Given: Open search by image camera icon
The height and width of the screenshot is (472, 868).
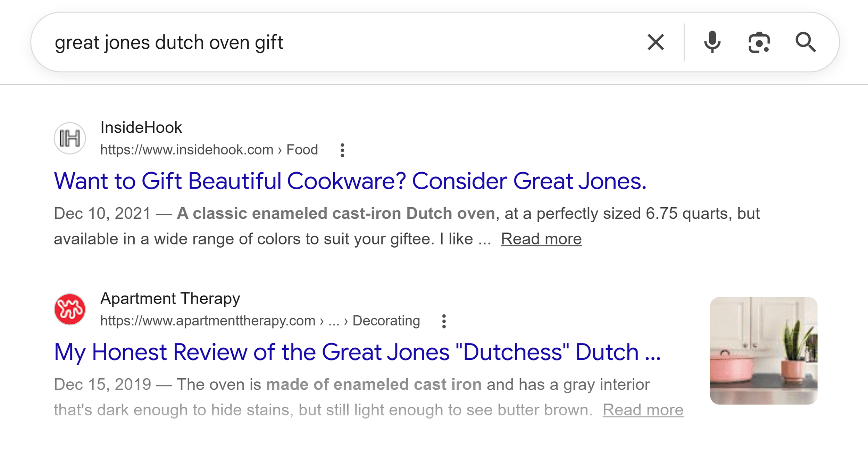Looking at the screenshot, I should coord(759,42).
